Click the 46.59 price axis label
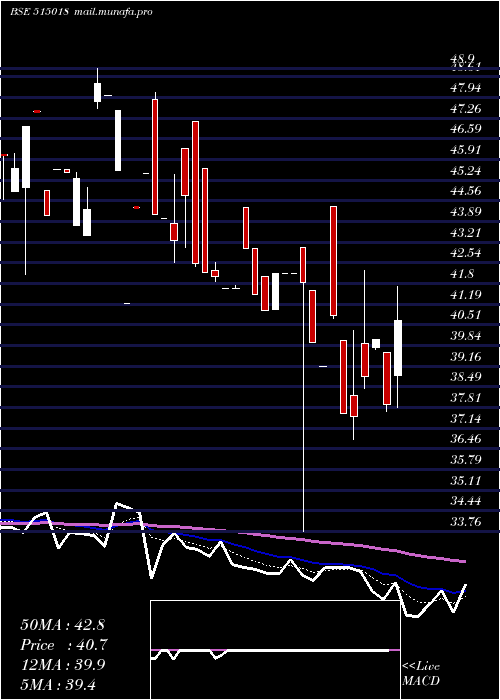The height and width of the screenshot is (700, 500). (466, 129)
